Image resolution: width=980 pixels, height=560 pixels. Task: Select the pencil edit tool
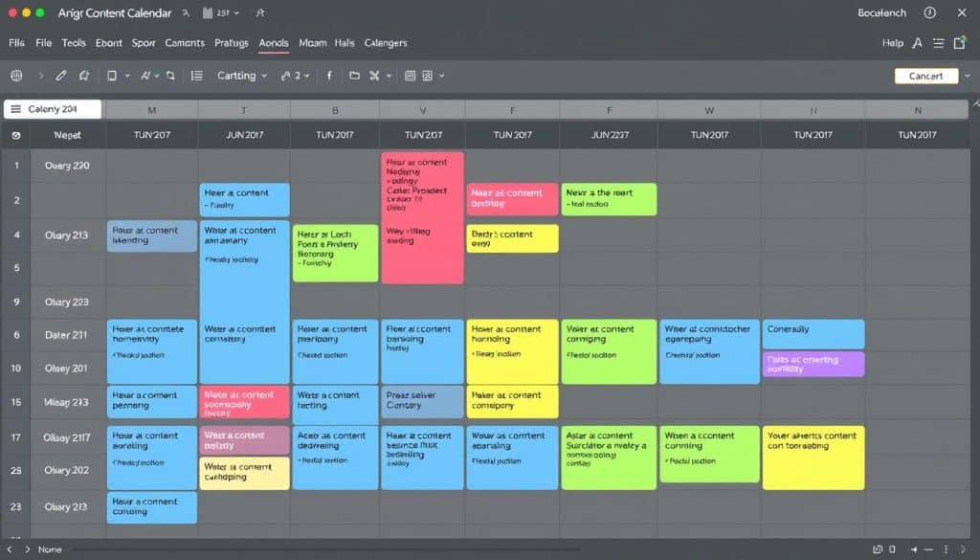coord(60,76)
